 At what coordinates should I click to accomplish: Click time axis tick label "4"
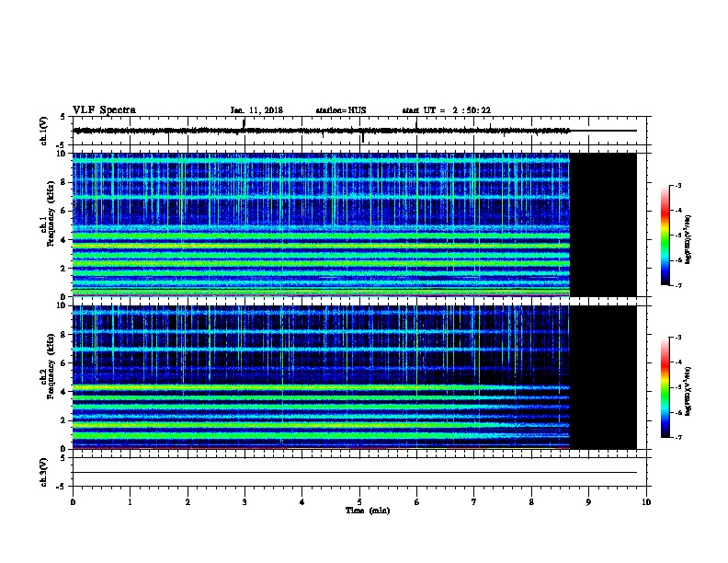point(302,502)
